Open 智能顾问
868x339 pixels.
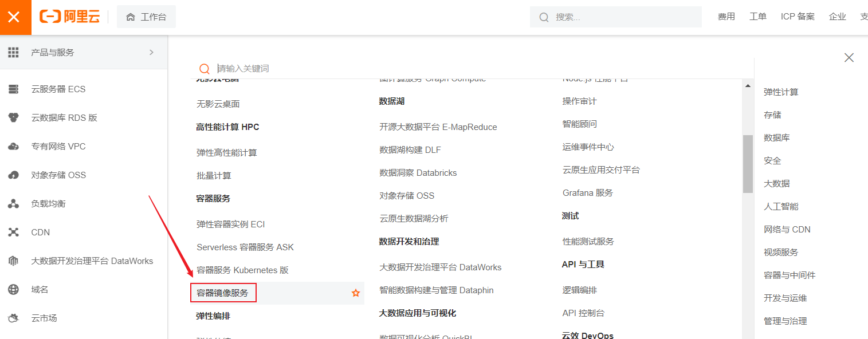click(x=580, y=124)
